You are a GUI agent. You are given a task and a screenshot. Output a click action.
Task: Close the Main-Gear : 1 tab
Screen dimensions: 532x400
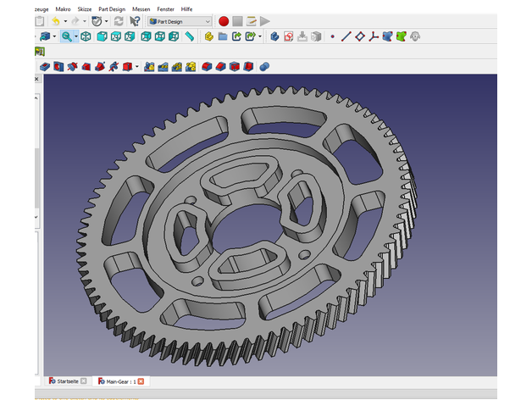[141, 381]
